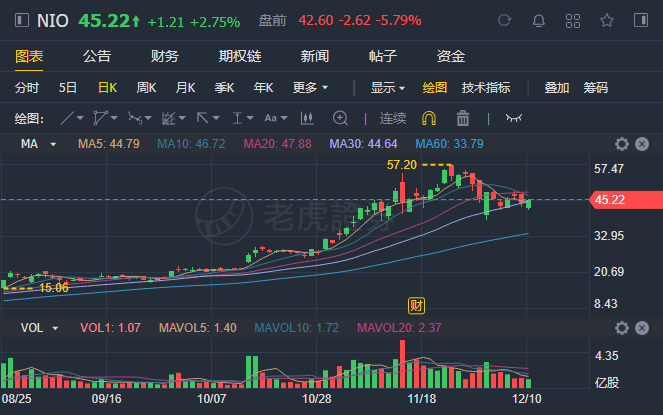Open 技术指标 technical indicators
This screenshot has width=663, height=415.
pyautogui.click(x=486, y=88)
